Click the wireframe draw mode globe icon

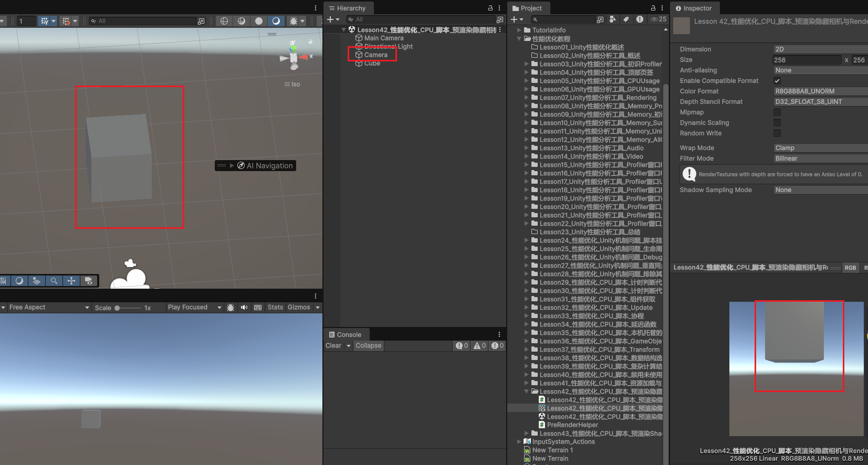(224, 21)
